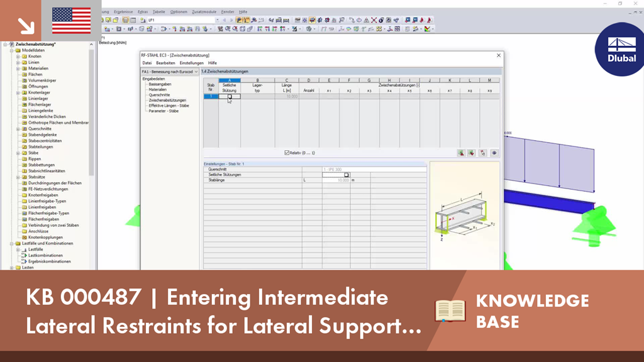Click column A header in table
644x362 pixels.
click(x=229, y=80)
